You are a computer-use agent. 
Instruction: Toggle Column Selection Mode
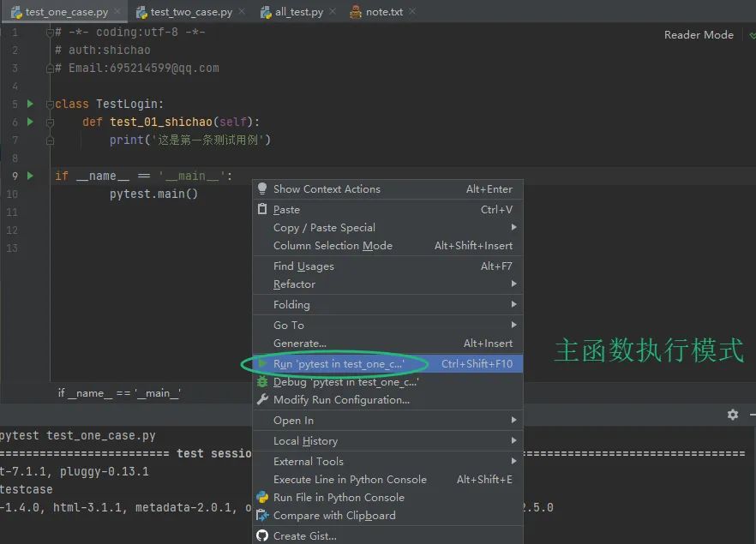[387, 245]
